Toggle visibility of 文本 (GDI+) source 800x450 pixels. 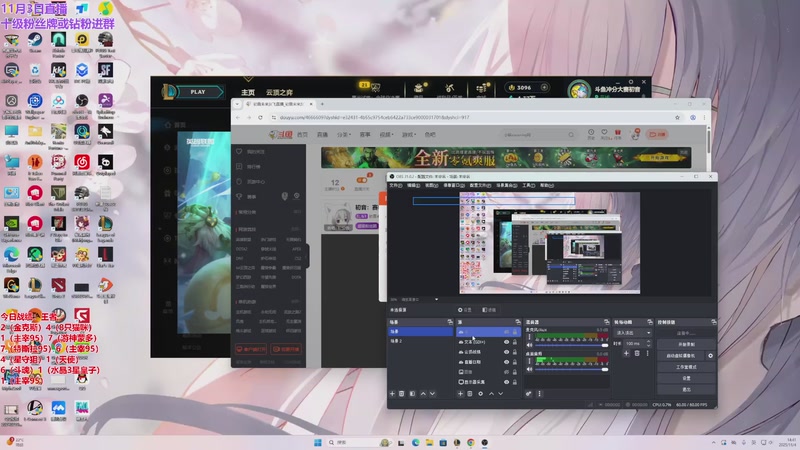[506, 342]
